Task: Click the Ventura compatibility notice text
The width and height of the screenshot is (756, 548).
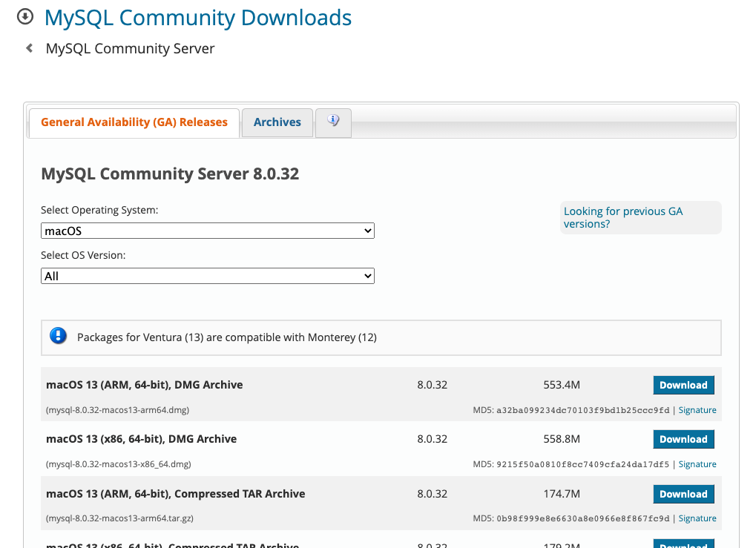Action: [x=226, y=337]
